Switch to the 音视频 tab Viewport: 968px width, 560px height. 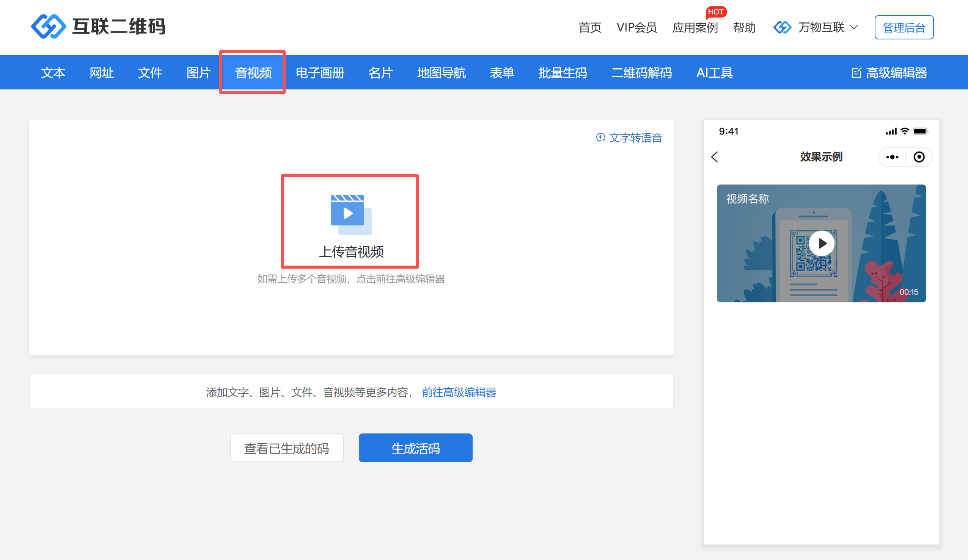pos(253,72)
